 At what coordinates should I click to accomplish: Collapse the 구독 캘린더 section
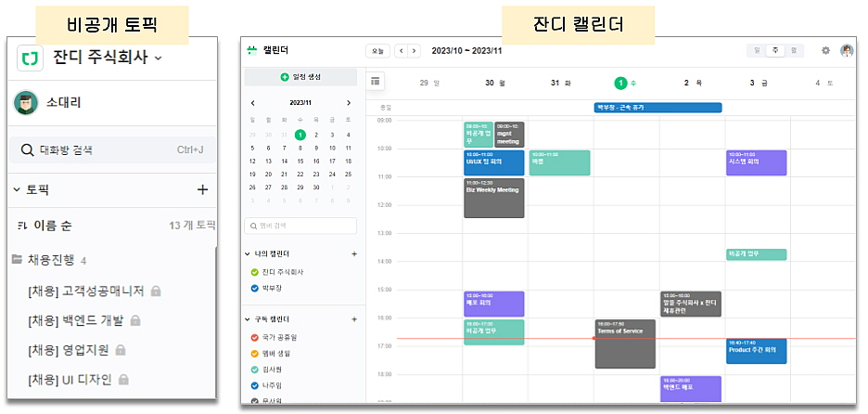[x=249, y=319]
